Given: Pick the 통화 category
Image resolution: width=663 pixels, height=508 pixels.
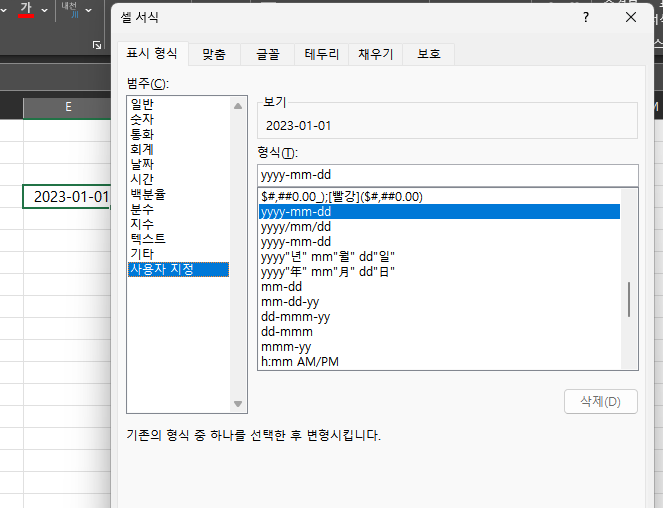Looking at the screenshot, I should (x=179, y=134).
